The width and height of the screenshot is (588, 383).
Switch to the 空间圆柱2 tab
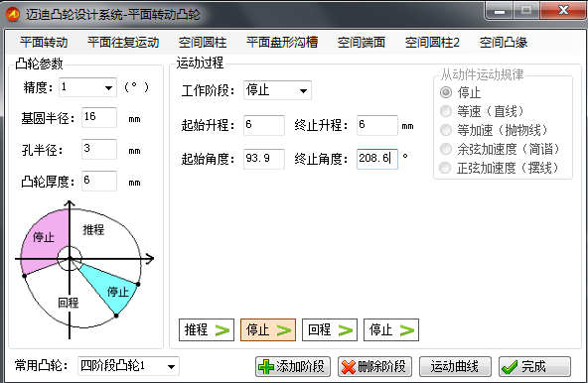coord(432,42)
